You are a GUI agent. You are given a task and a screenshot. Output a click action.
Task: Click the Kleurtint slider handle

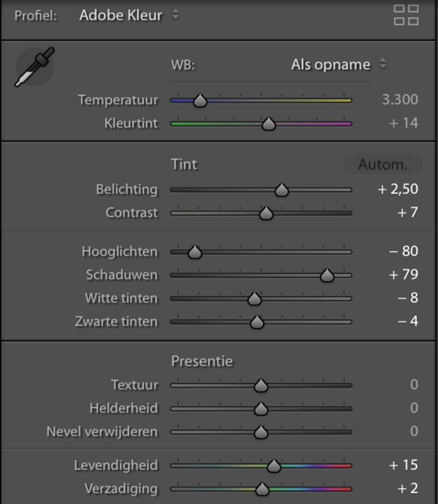(269, 124)
